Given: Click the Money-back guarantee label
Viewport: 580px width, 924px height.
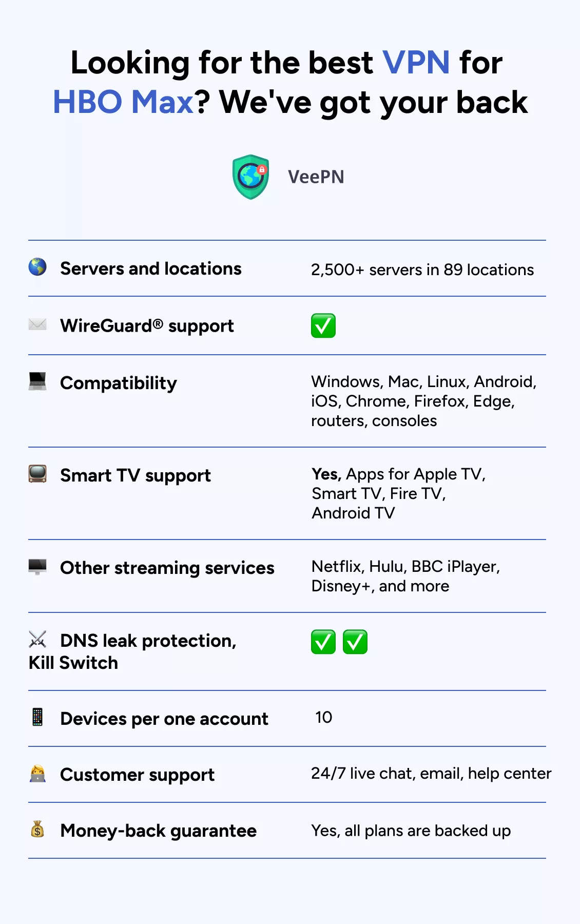Looking at the screenshot, I should pyautogui.click(x=158, y=831).
